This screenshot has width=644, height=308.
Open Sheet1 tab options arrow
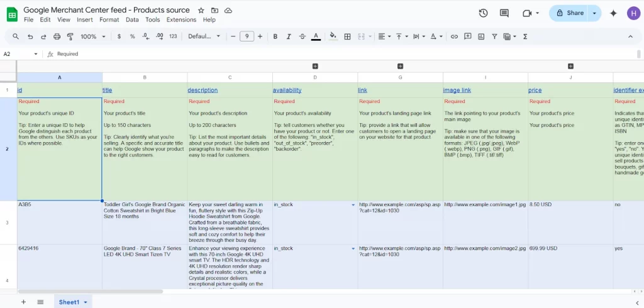86,302
